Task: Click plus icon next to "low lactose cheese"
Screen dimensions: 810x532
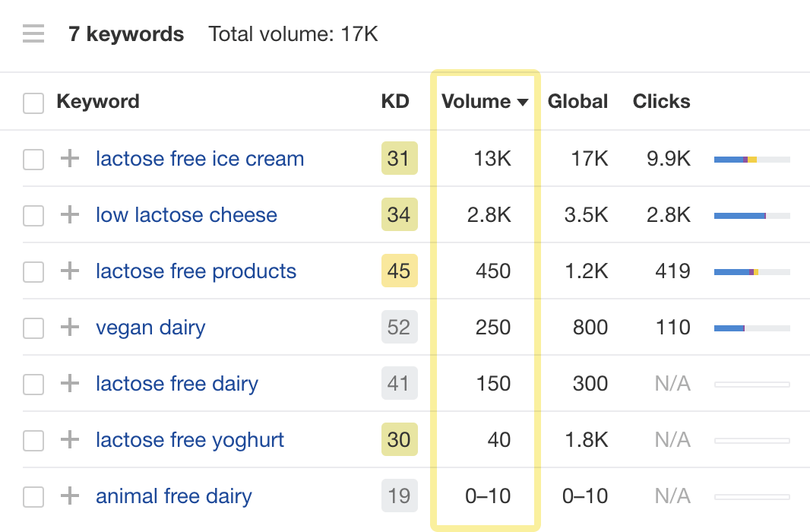Action: point(69,215)
